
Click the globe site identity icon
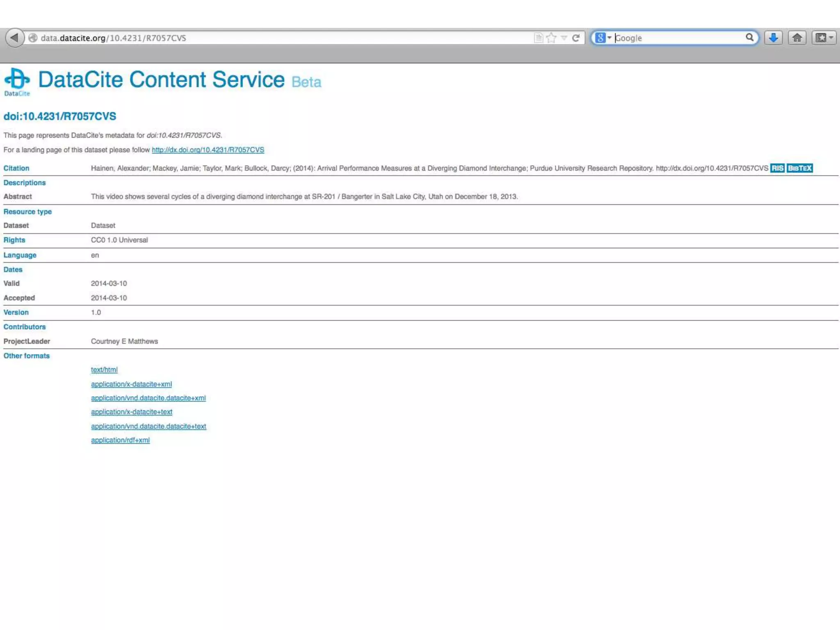(33, 38)
